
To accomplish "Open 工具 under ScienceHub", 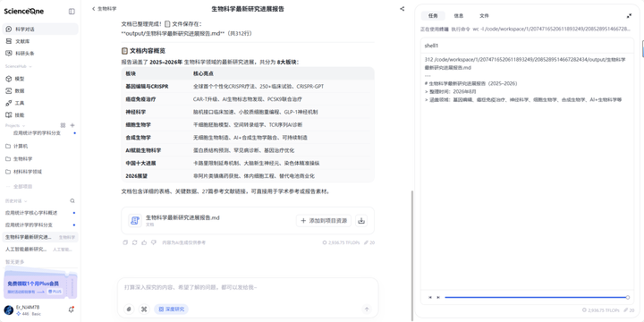I will (x=40, y=103).
